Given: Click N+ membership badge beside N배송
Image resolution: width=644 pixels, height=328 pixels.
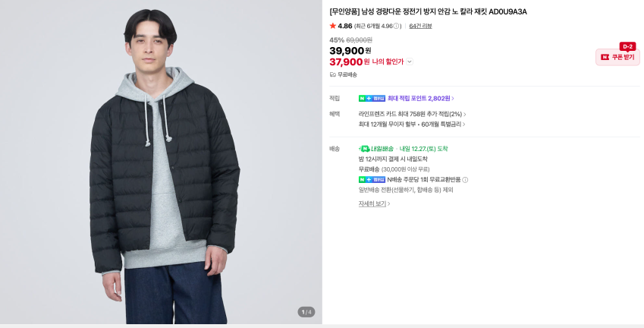Looking at the screenshot, I should (x=372, y=180).
